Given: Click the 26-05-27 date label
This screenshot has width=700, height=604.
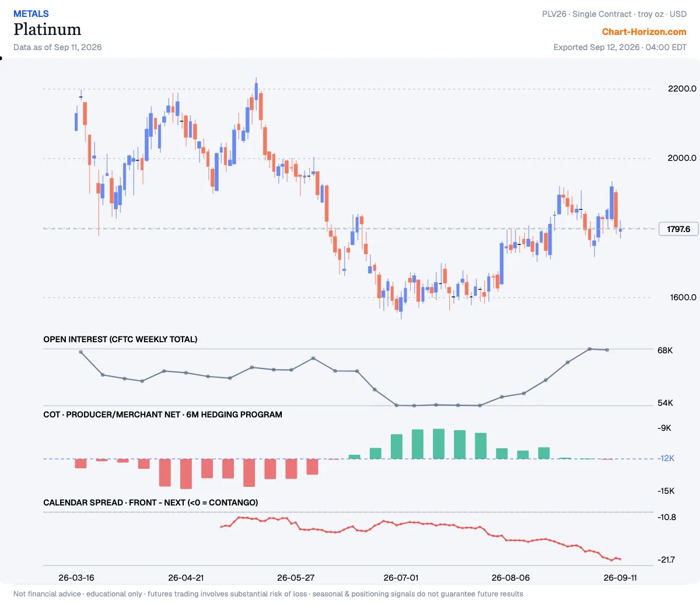Looking at the screenshot, I should pos(296,578).
